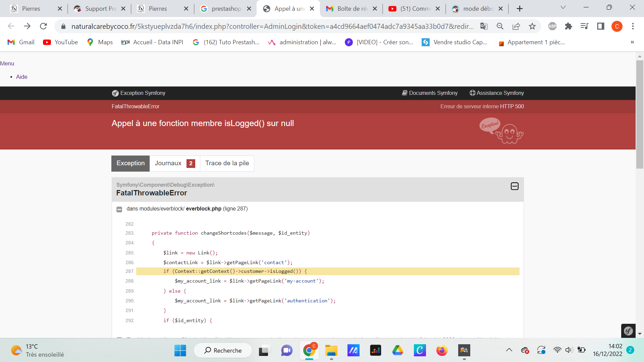
Task: Click the Google Translate icon in address bar
Action: point(484,26)
